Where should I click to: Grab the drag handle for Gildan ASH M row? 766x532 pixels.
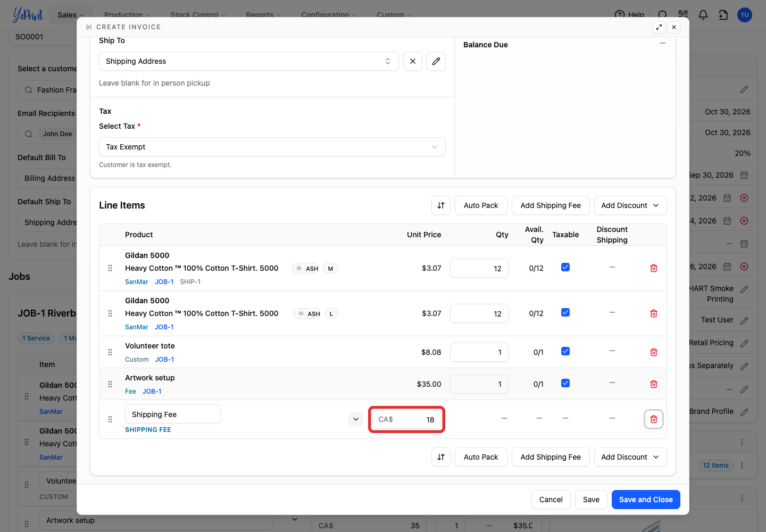(x=110, y=268)
